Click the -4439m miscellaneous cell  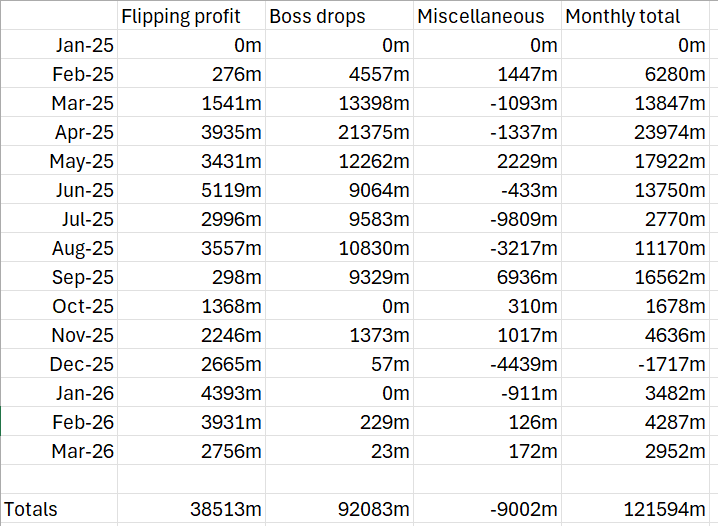coord(487,364)
